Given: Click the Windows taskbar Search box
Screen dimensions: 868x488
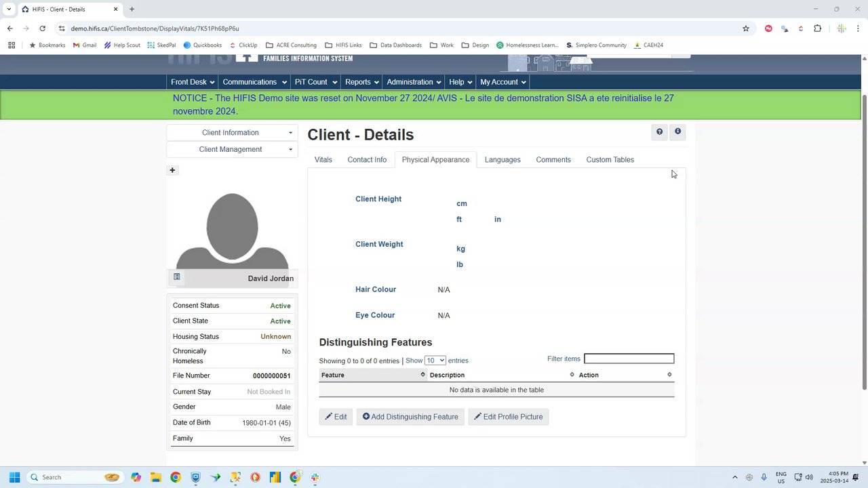Looking at the screenshot, I should (75, 477).
